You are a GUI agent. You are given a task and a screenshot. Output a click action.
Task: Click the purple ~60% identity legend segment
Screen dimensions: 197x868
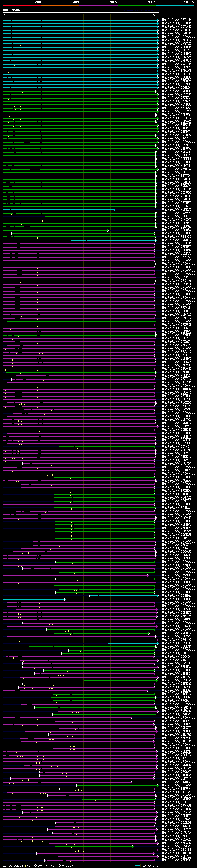coord(98,6)
